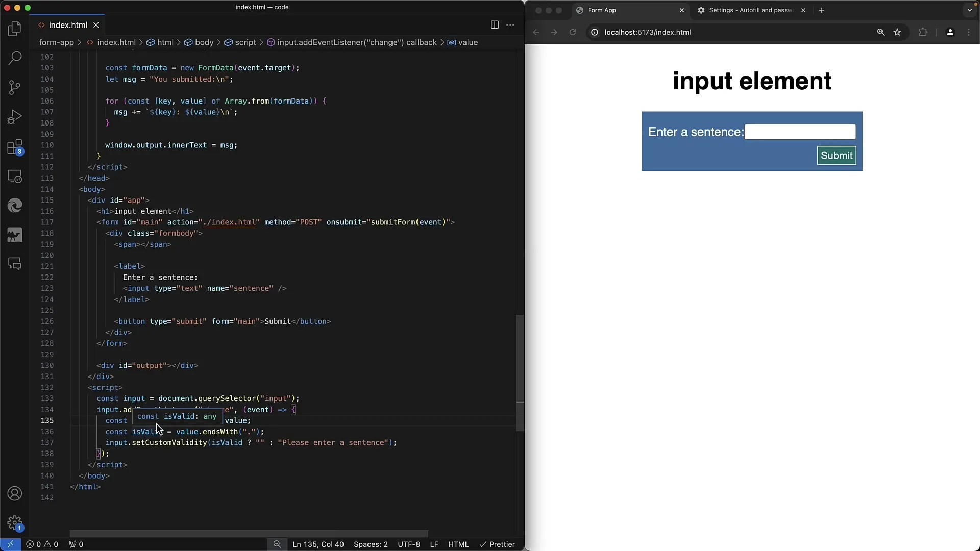Toggle UTF-8 encoding selector

click(408, 544)
